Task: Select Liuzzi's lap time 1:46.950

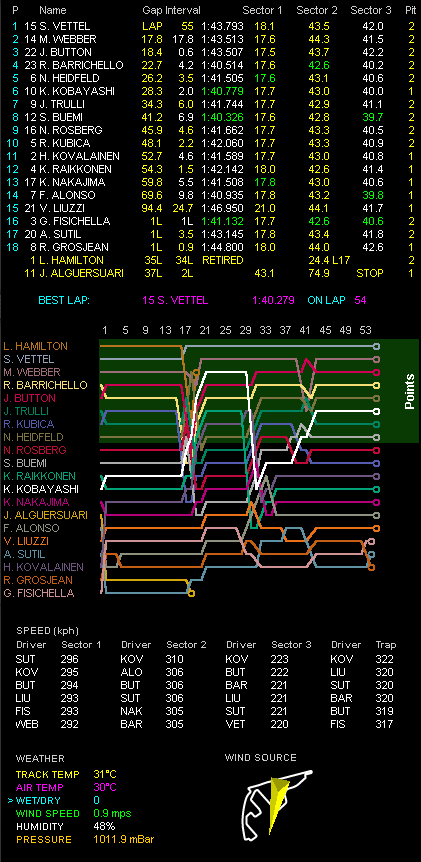Action: (221, 208)
